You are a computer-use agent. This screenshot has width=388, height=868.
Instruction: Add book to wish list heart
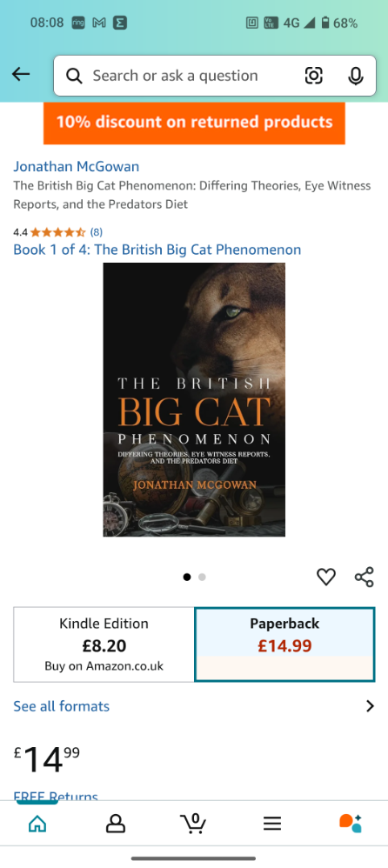326,577
